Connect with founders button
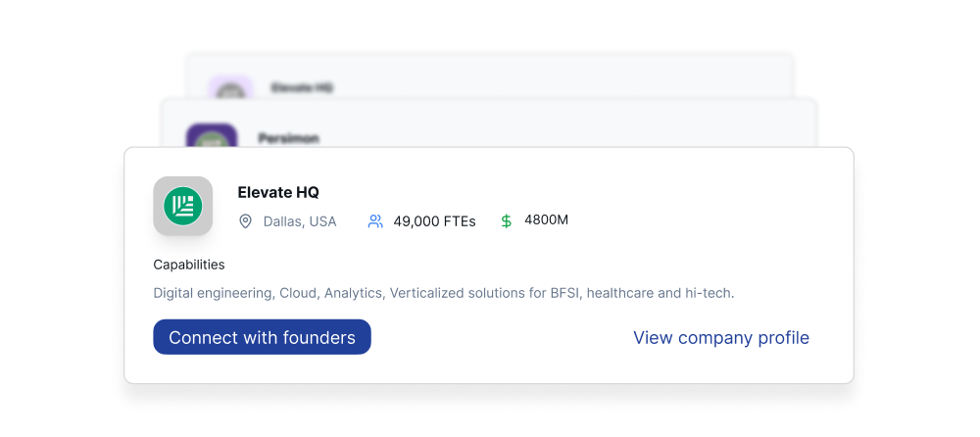Viewport: 980px width, 437px height. pyautogui.click(x=262, y=337)
